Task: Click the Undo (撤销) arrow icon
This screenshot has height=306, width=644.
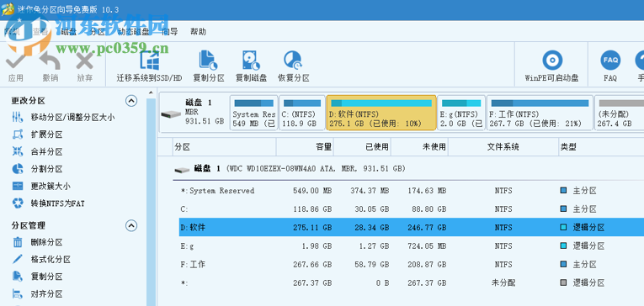Action: [51, 61]
